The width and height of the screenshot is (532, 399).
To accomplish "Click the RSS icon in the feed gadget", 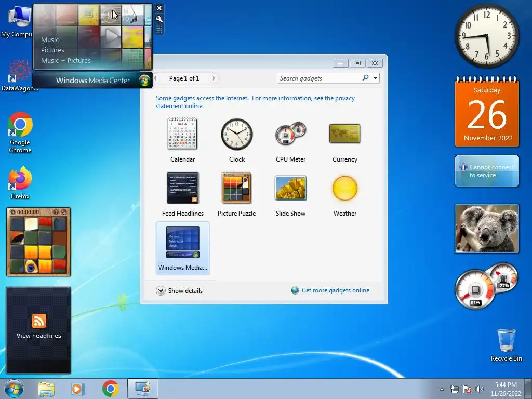I will (38, 321).
